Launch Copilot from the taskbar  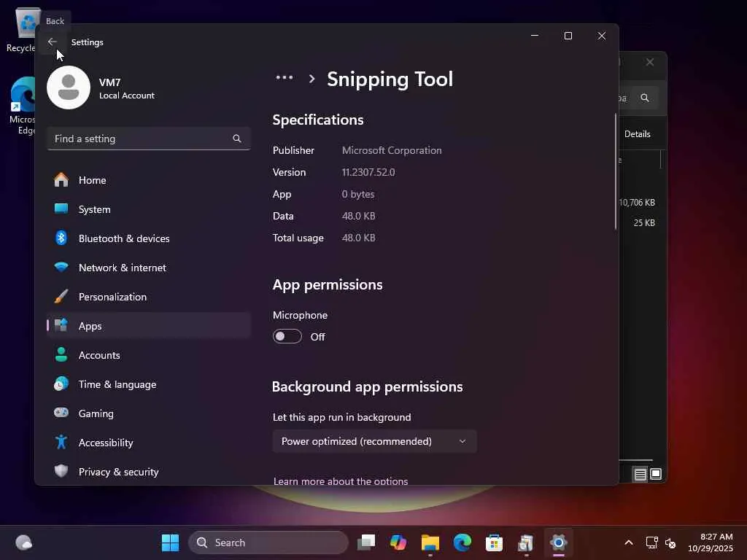398,542
